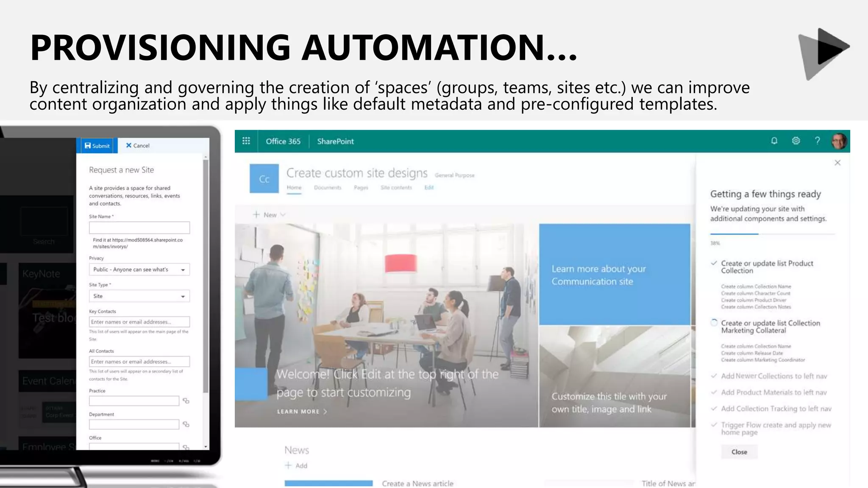Click the save icon on Submit button

point(87,146)
